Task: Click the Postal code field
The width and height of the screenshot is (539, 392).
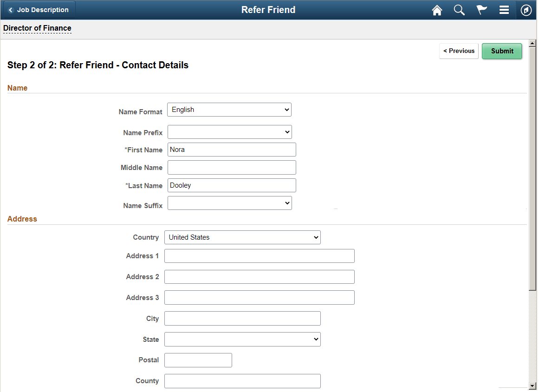Action: click(x=198, y=360)
